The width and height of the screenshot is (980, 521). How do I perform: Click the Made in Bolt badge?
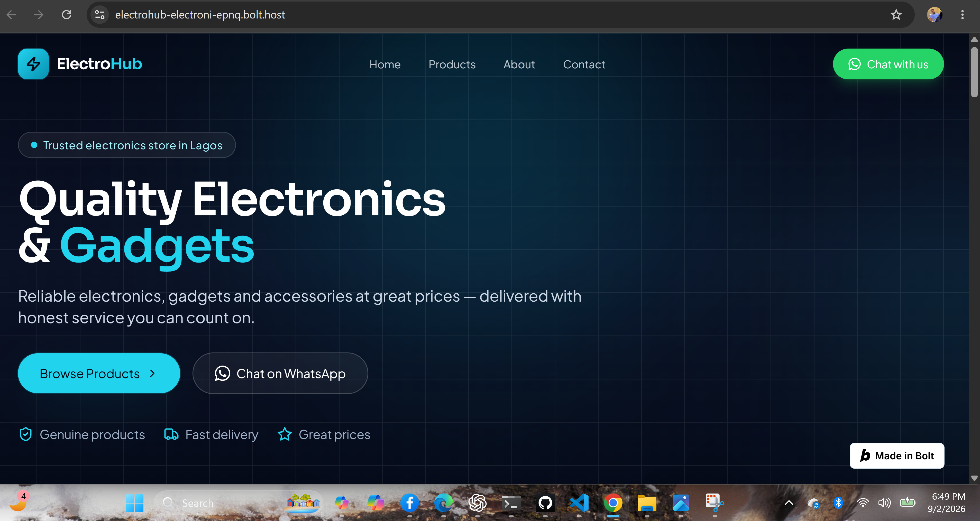pos(897,455)
